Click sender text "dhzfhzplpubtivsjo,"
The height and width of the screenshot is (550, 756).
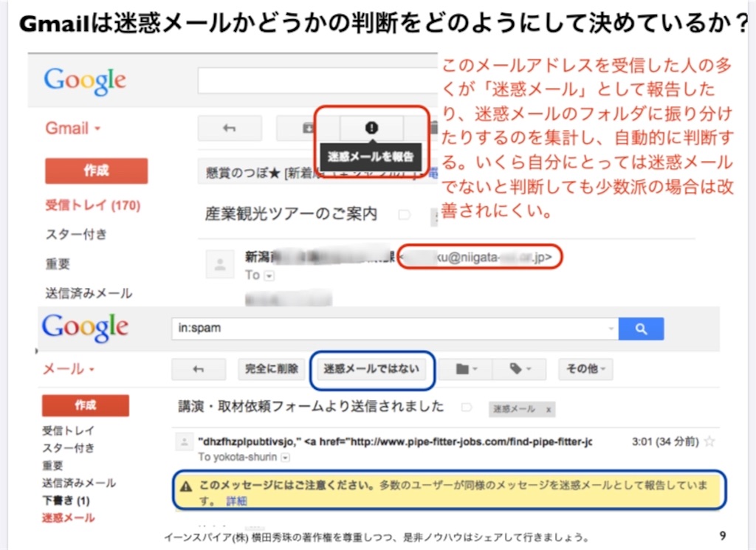(250, 441)
